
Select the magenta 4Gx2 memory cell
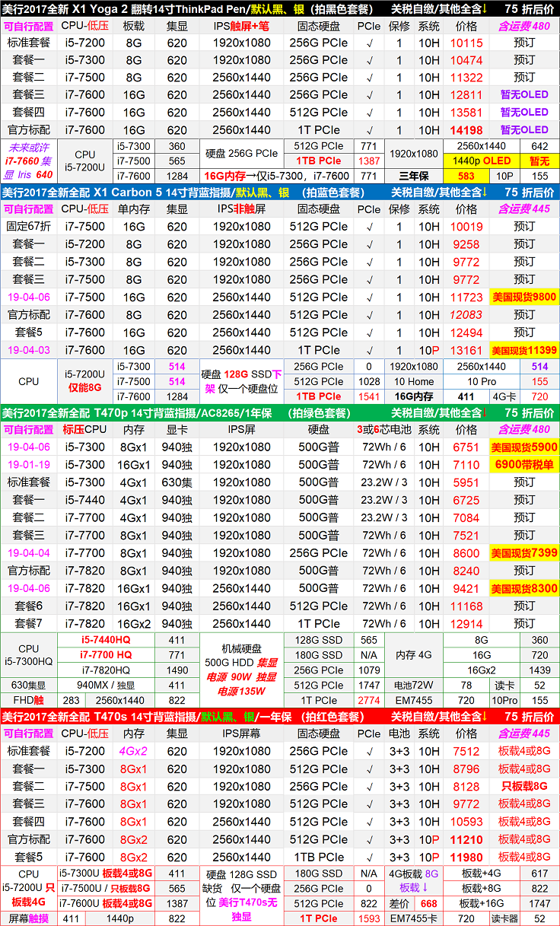click(134, 752)
